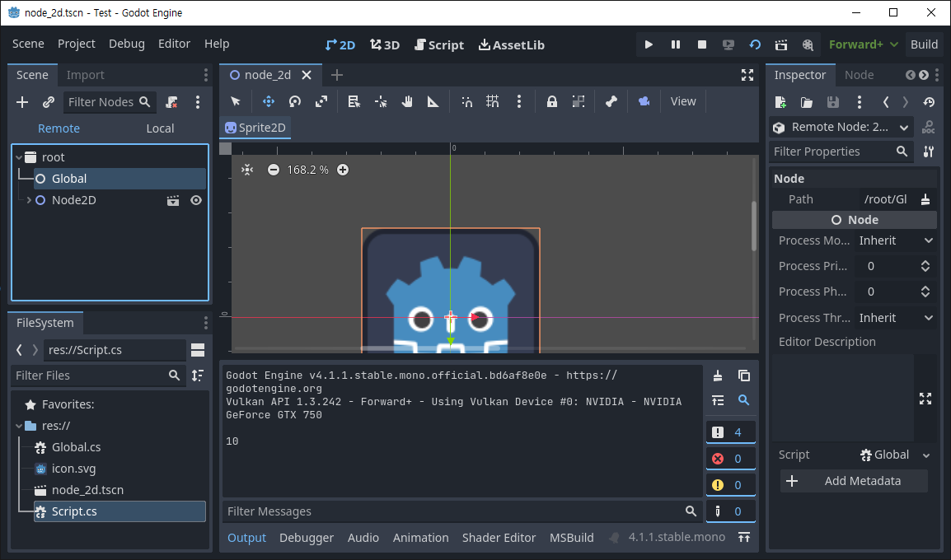This screenshot has width=951, height=560.
Task: Select the Ruler Mode tool
Action: point(433,102)
